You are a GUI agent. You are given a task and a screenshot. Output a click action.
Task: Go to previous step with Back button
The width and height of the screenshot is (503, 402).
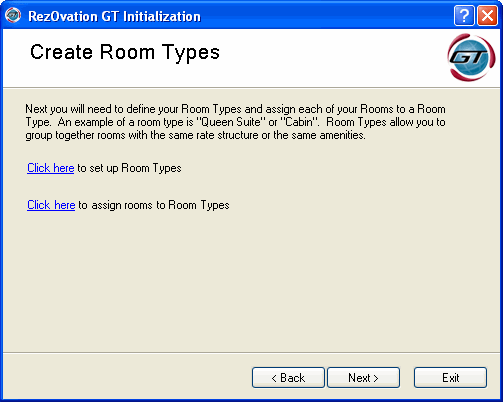[288, 378]
